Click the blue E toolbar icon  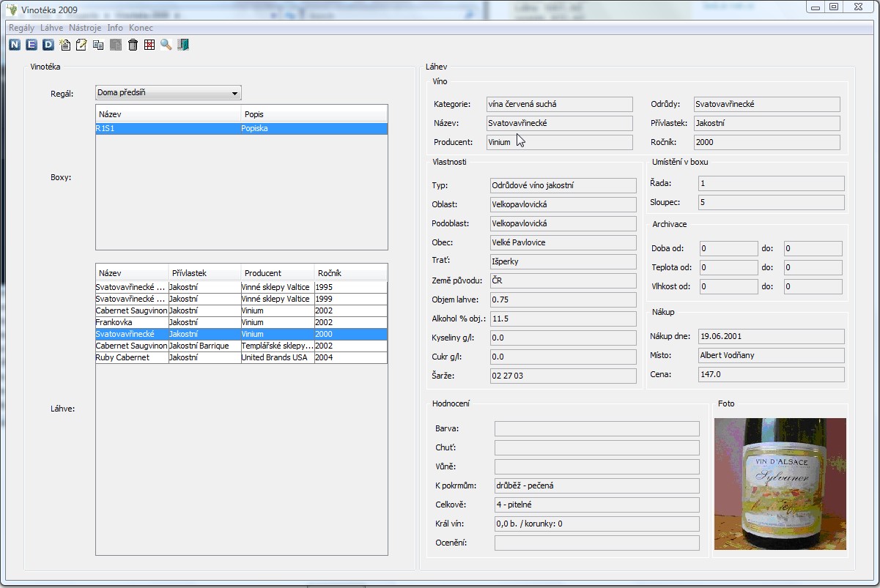32,45
